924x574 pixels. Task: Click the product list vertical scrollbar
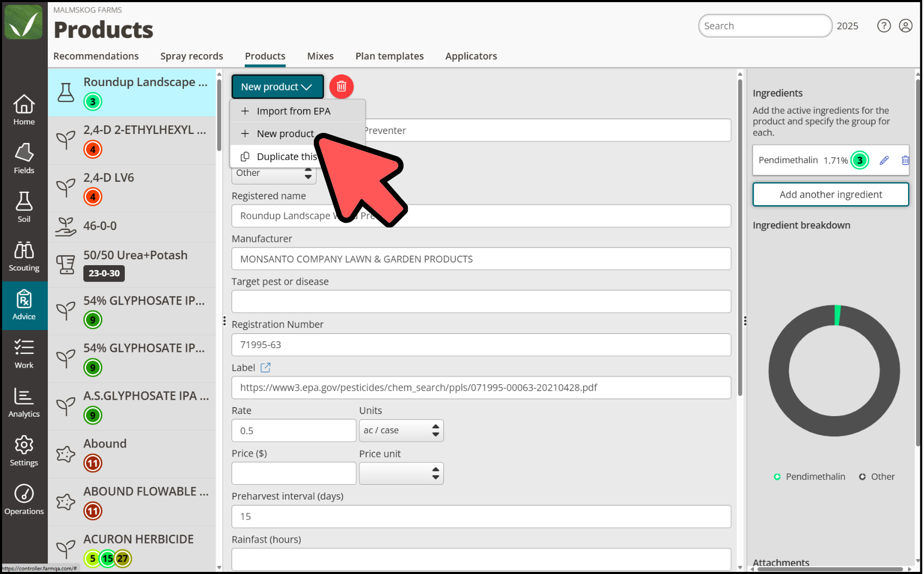(x=219, y=114)
